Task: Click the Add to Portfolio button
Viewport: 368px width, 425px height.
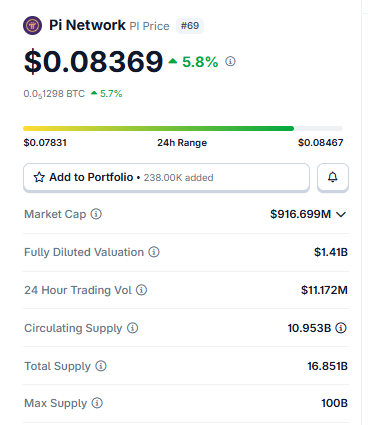Action: 166,177
